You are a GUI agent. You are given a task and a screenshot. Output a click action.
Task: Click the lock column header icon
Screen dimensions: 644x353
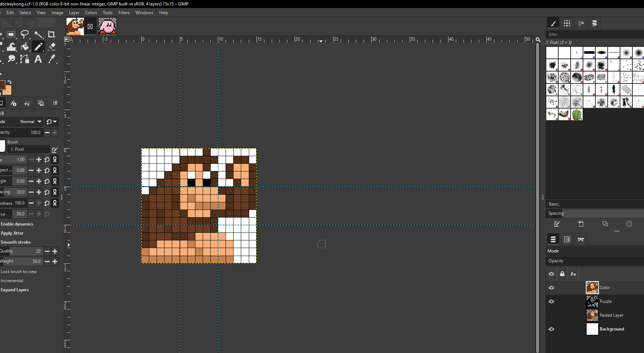point(562,274)
